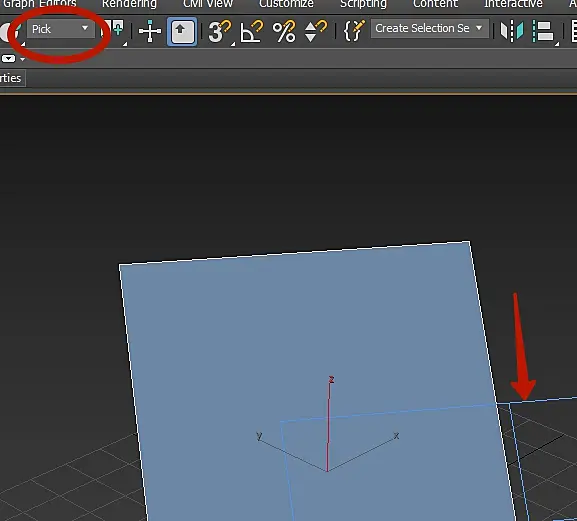Open the Scripting menu

363,4
